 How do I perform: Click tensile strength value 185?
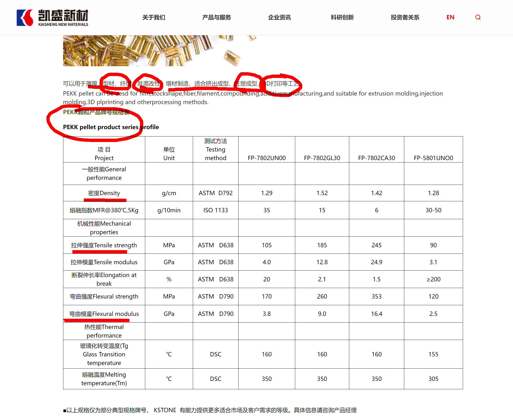(x=322, y=245)
